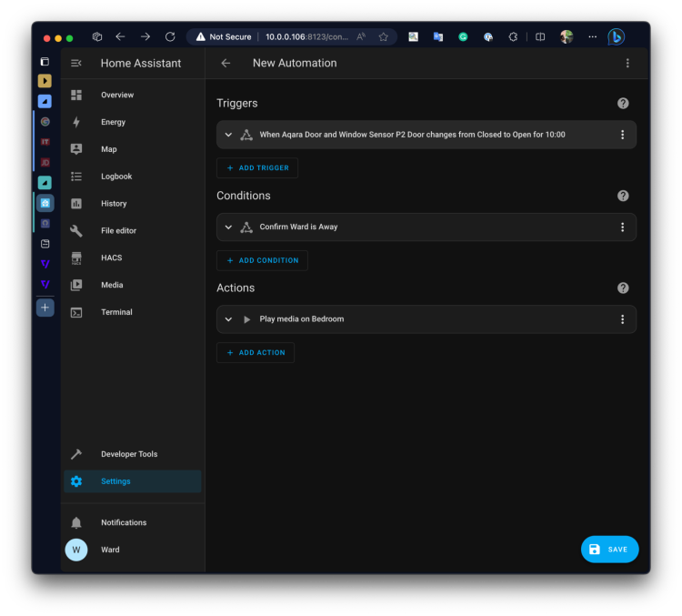This screenshot has width=682, height=616.
Task: Click the device icon on trigger row
Action: click(x=246, y=135)
